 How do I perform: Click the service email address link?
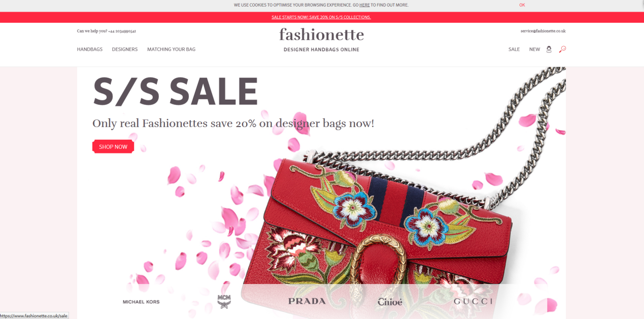point(543,31)
